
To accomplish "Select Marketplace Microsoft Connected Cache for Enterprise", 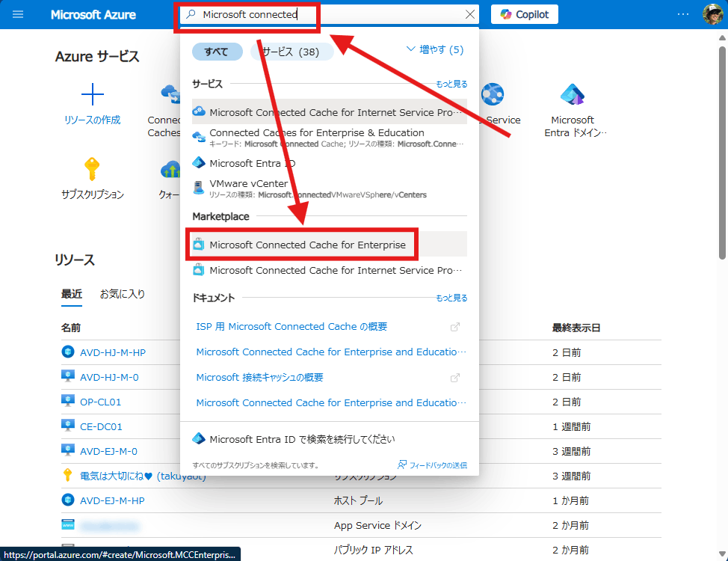I will coord(329,245).
